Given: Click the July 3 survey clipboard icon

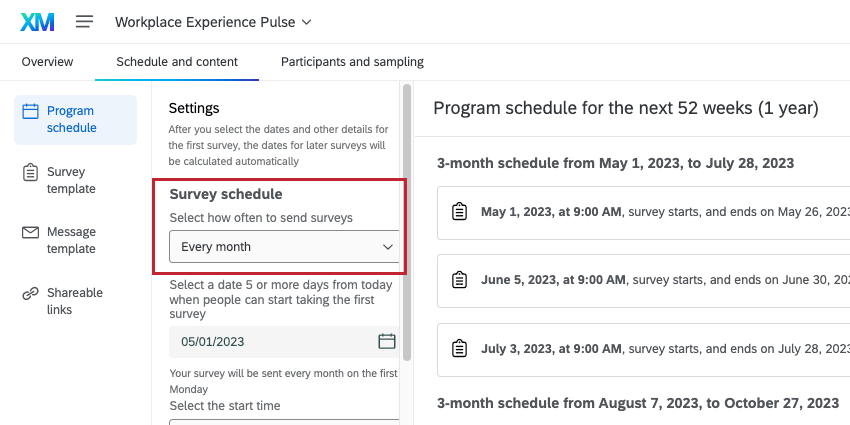Looking at the screenshot, I should click(x=459, y=349).
